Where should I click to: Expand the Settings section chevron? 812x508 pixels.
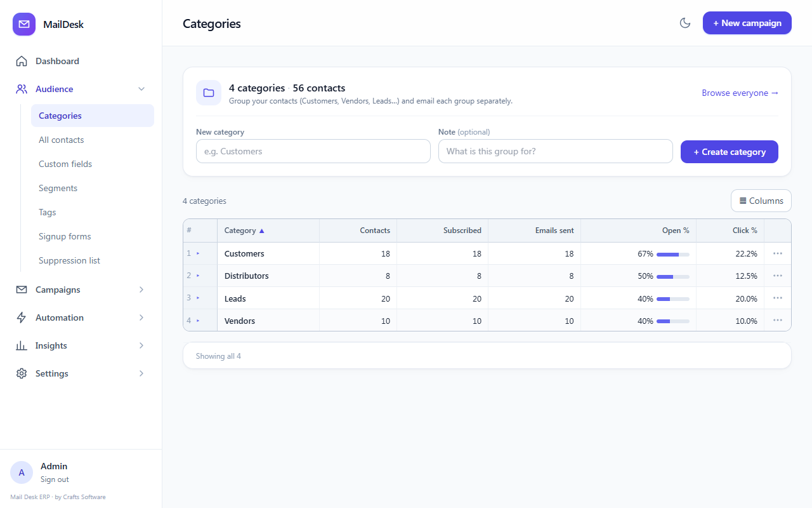(x=141, y=373)
